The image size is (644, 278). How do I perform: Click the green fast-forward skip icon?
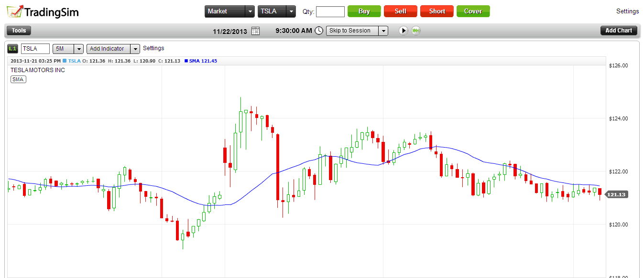[415, 31]
